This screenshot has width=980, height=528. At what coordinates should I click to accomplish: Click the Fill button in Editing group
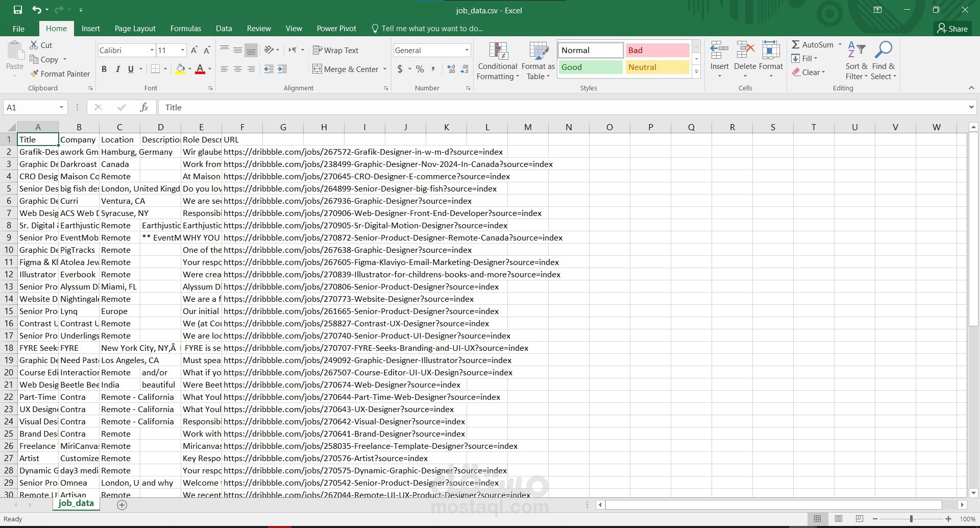(x=804, y=59)
